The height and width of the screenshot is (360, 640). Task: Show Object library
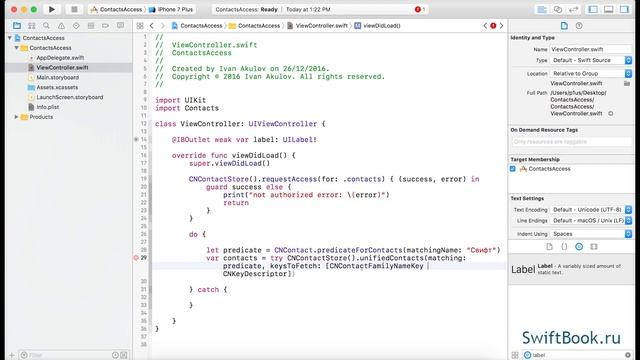(x=579, y=247)
